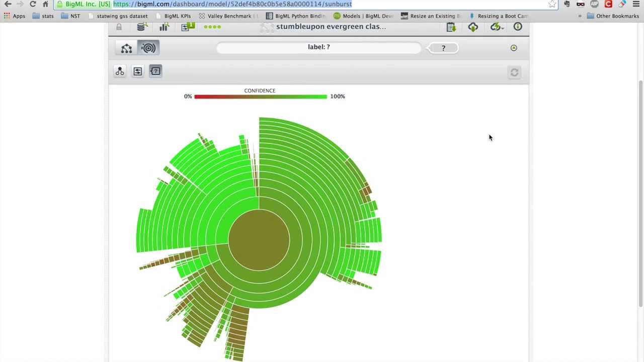
Task: Click the cloud export icon
Action: (473, 27)
